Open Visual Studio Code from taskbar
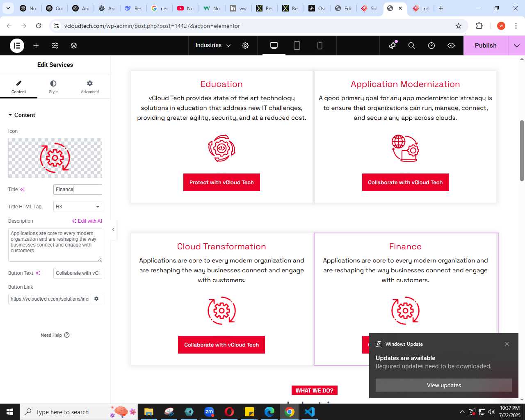Screen dimensions: 525x420 310,412
